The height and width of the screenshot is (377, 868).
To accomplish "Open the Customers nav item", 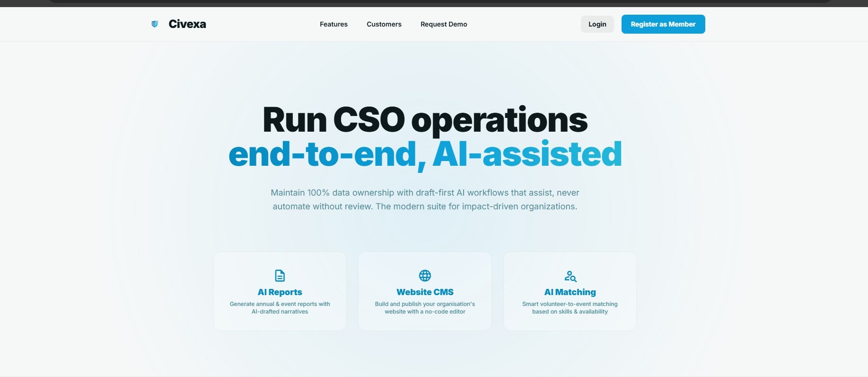I will pos(384,24).
